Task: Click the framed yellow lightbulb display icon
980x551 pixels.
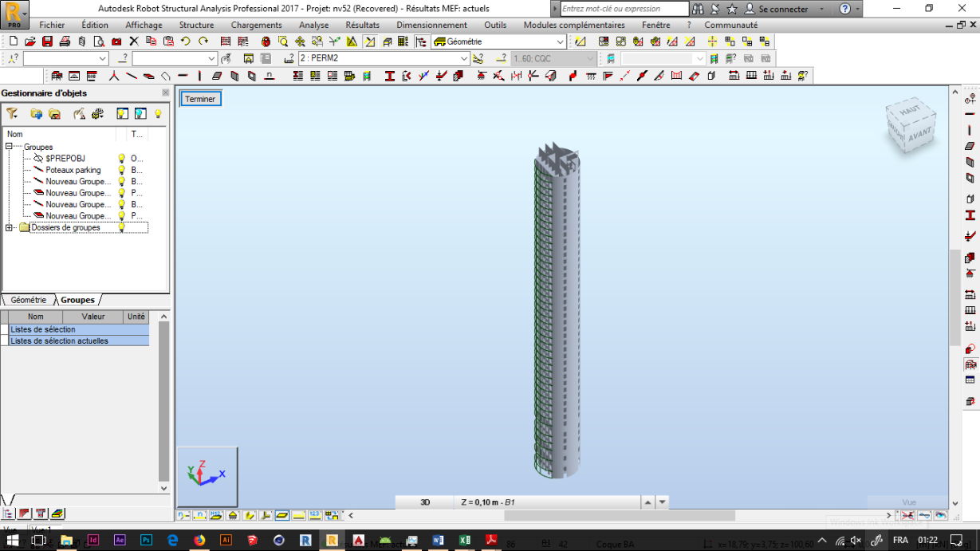Action: 122,114
